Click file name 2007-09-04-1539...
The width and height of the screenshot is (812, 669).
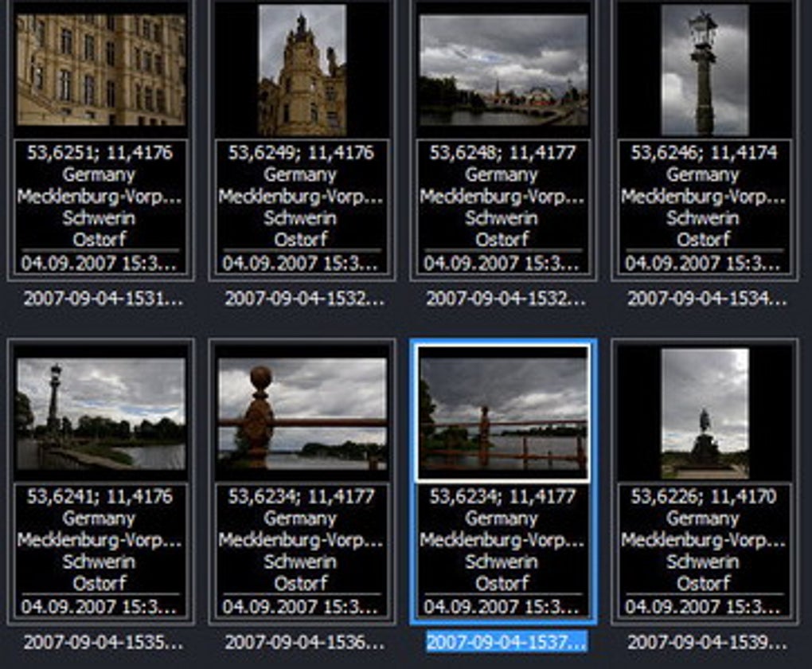coord(707,643)
